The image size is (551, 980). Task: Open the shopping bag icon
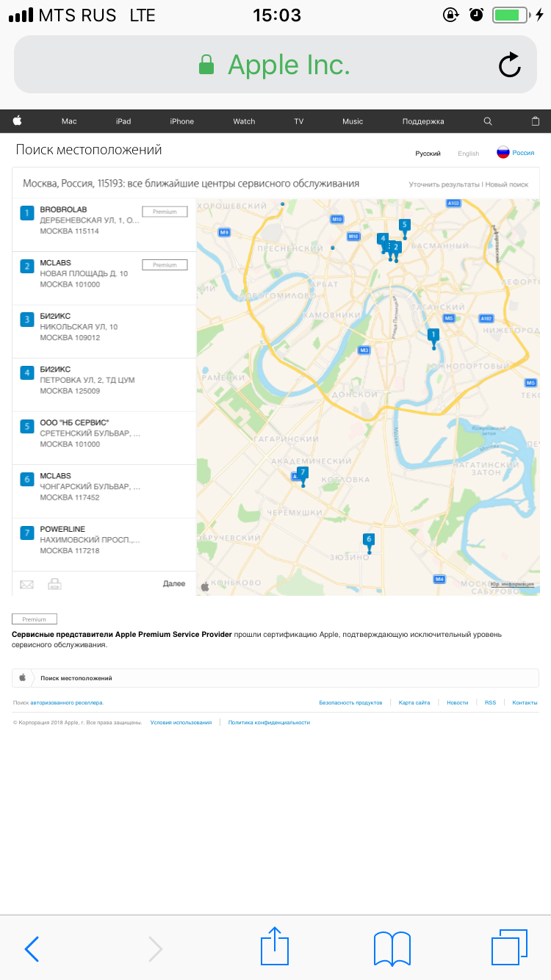(x=535, y=121)
